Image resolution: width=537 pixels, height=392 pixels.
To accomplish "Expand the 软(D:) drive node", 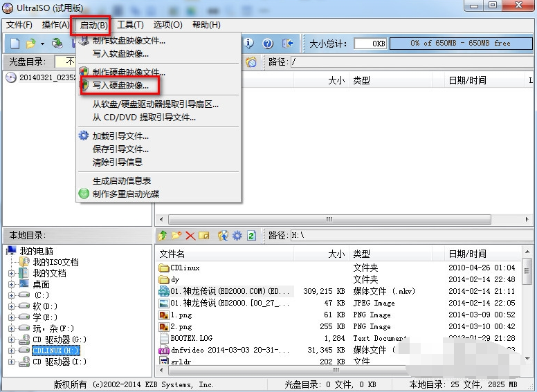I will click(x=11, y=306).
